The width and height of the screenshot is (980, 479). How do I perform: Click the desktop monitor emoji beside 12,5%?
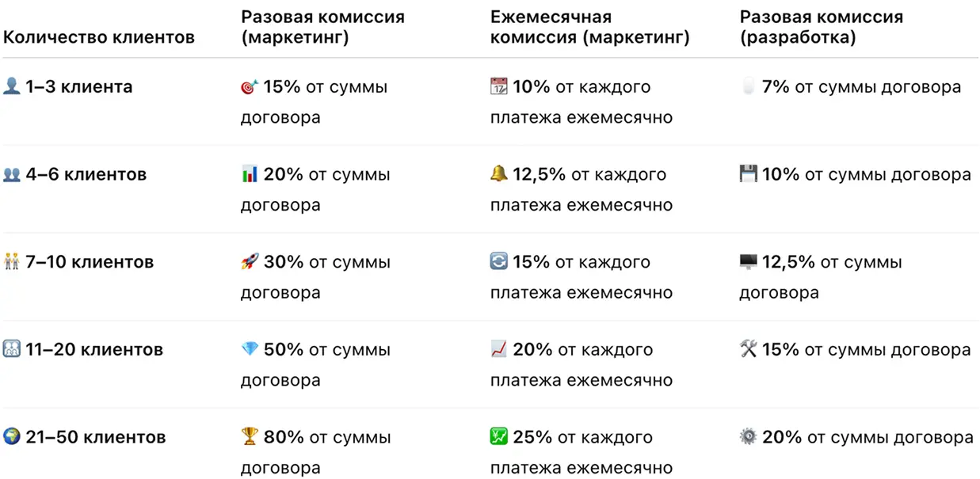[x=749, y=262]
